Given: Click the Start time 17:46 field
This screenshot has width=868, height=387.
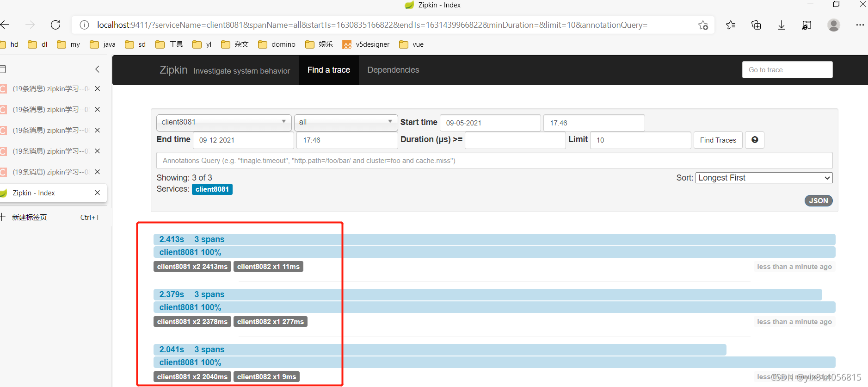Looking at the screenshot, I should (594, 123).
